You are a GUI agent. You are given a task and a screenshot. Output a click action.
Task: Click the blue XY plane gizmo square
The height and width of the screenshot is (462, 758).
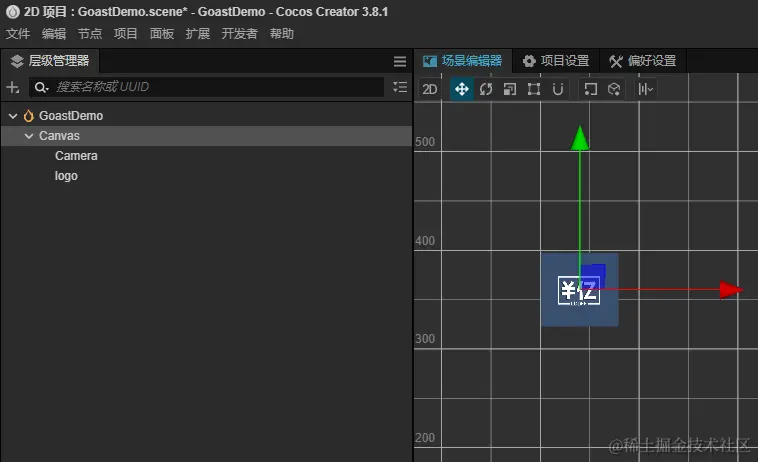[593, 275]
